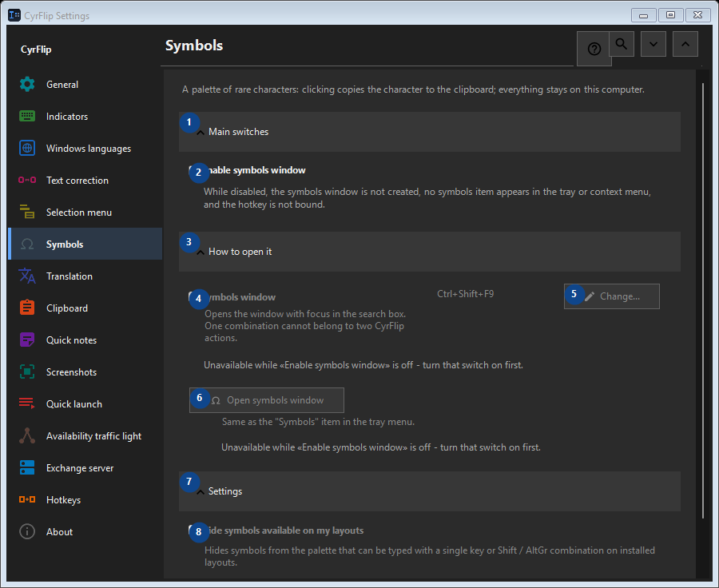Collapse the Main switches section
The image size is (719, 588).
click(430, 132)
